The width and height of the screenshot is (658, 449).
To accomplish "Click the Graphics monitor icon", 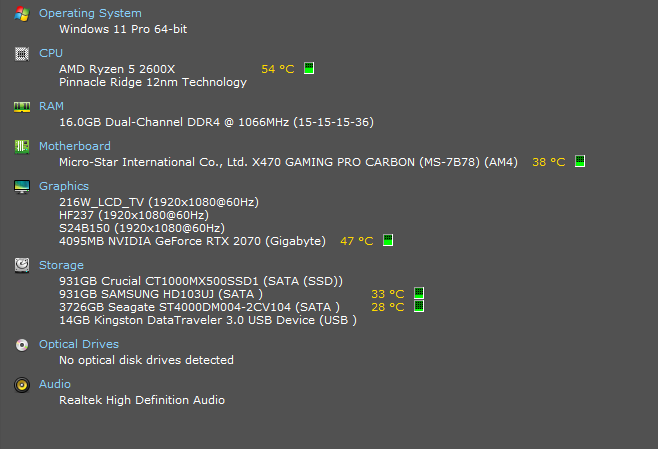I will pos(22,187).
